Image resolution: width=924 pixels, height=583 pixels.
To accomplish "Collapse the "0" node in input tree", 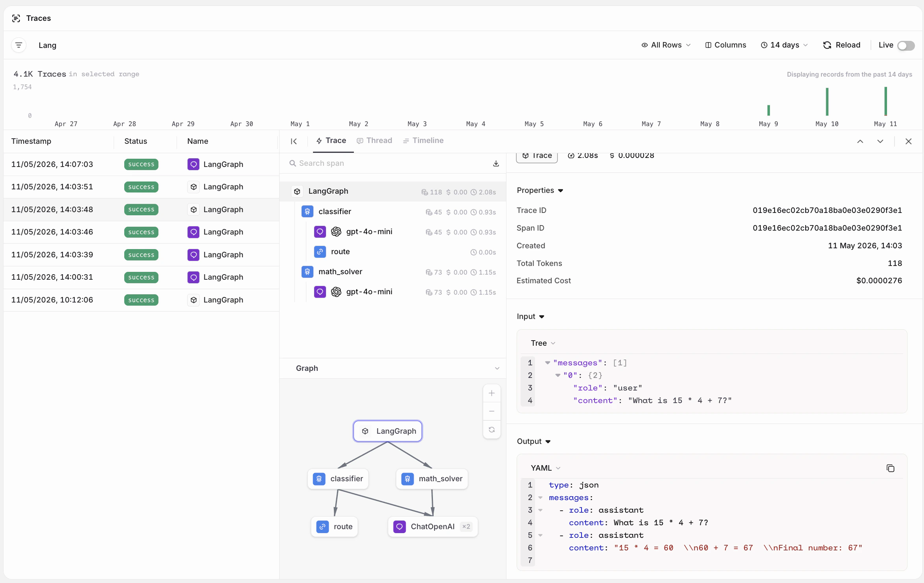I will [x=558, y=376].
